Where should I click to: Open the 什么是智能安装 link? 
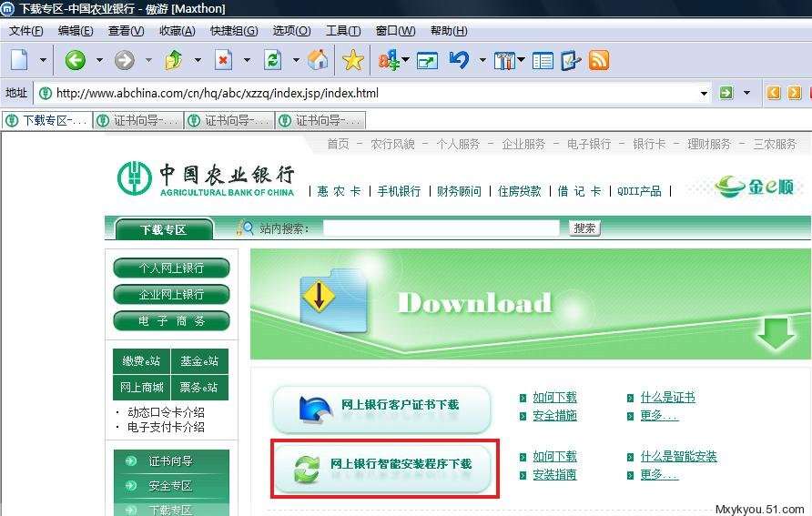[x=678, y=456]
